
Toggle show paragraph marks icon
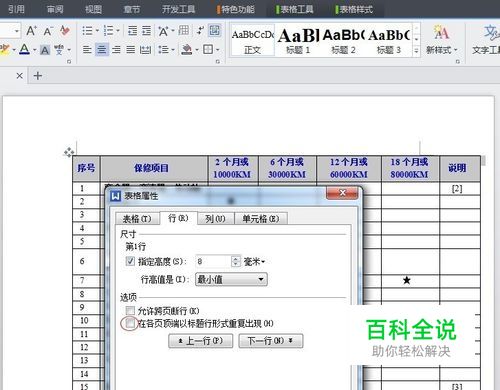point(200,31)
